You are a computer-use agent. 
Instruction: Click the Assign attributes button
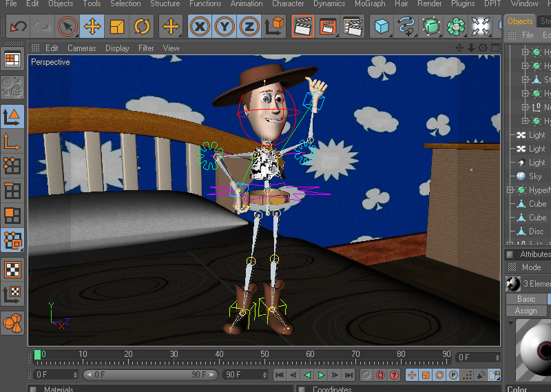pos(526,311)
